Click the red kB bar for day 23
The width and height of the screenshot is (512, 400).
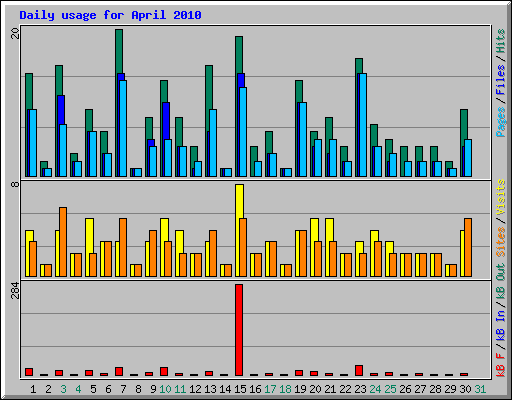359,371
